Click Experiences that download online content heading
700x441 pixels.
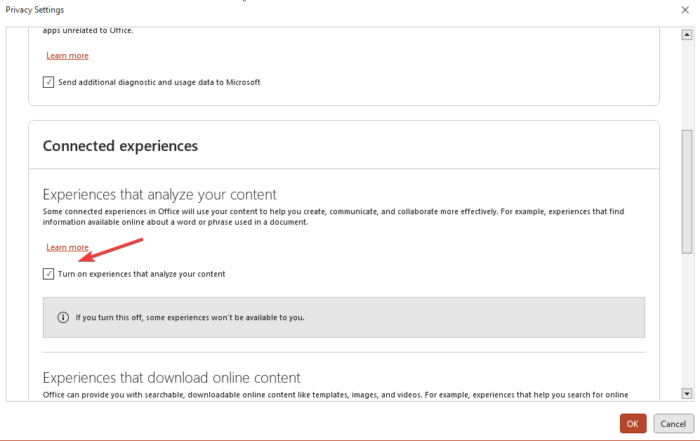pyautogui.click(x=171, y=378)
